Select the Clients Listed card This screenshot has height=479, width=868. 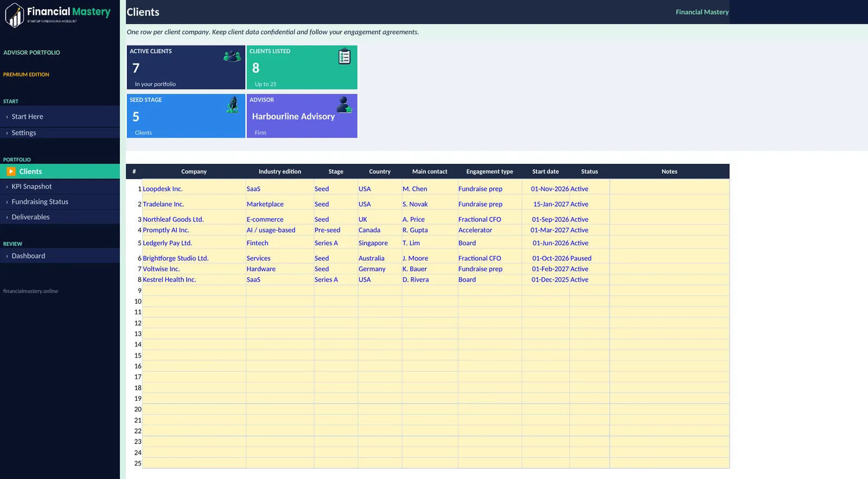pyautogui.click(x=302, y=67)
